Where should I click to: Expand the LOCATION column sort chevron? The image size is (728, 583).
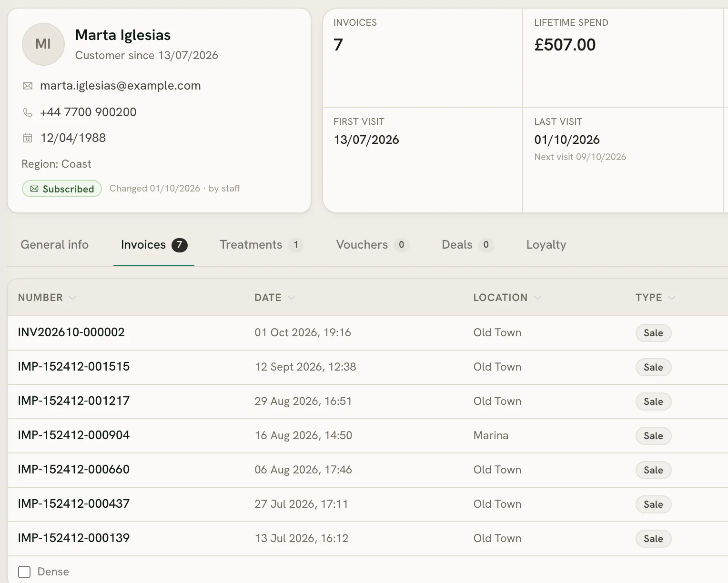537,298
